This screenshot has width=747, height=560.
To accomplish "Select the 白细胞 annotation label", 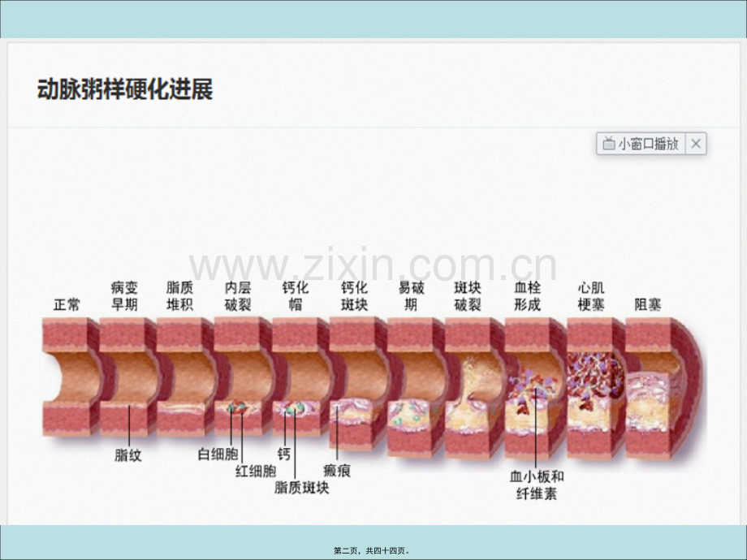I will tap(218, 455).
